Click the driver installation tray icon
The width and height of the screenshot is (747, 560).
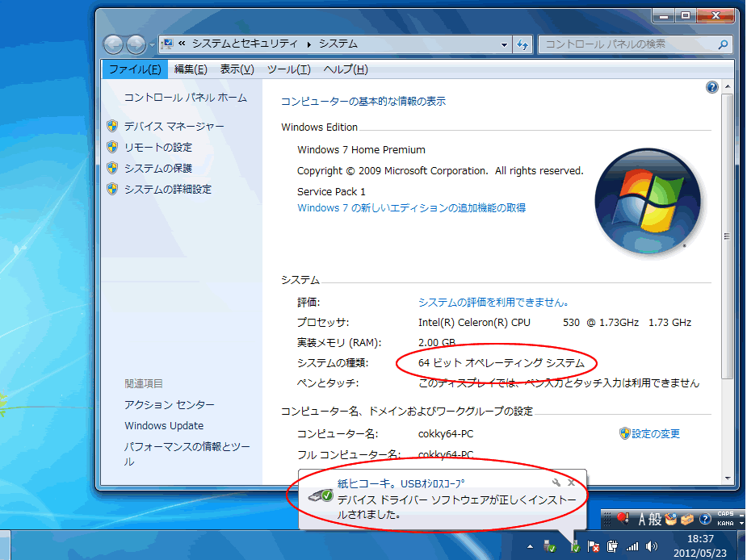(x=574, y=546)
